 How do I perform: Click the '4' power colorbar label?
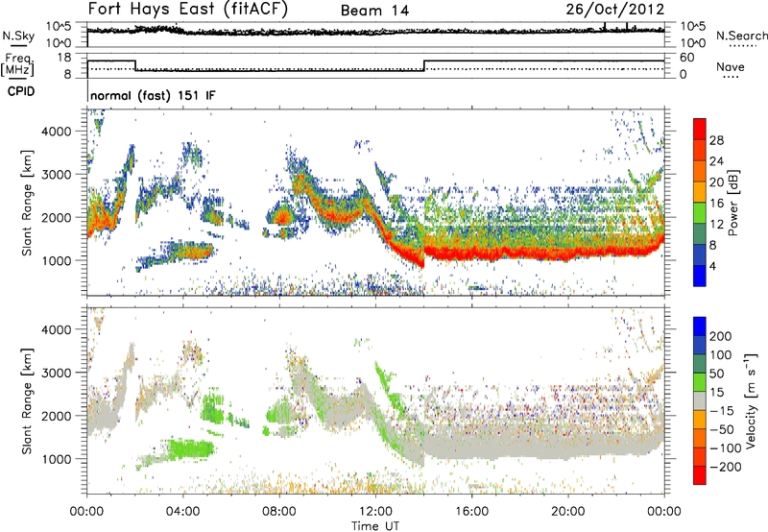coord(712,267)
